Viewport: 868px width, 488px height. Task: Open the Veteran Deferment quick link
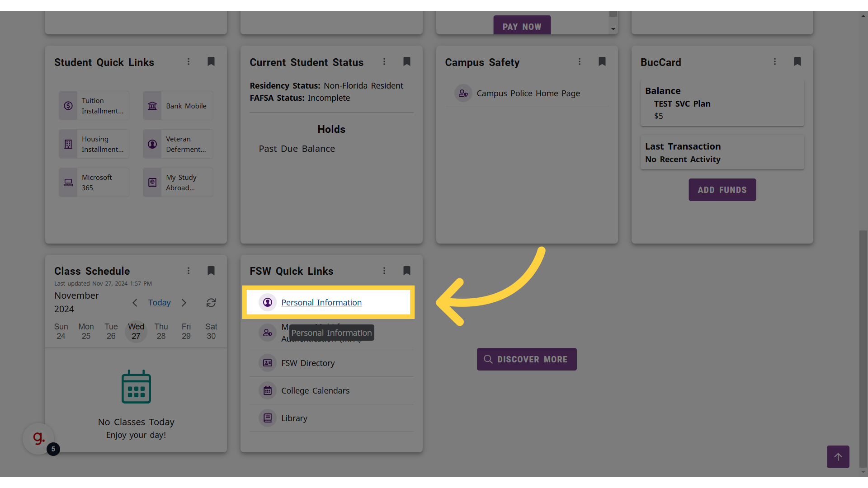coord(178,144)
